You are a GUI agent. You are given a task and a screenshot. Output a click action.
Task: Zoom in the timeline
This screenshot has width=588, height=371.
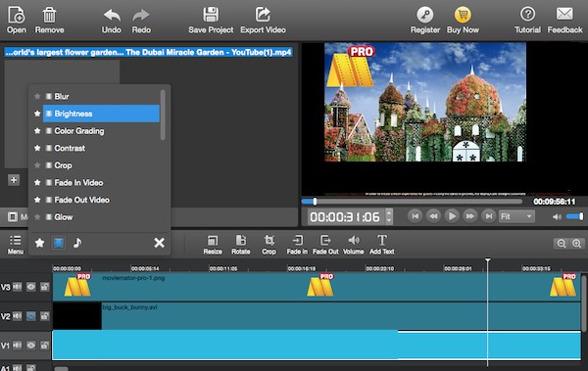577,244
